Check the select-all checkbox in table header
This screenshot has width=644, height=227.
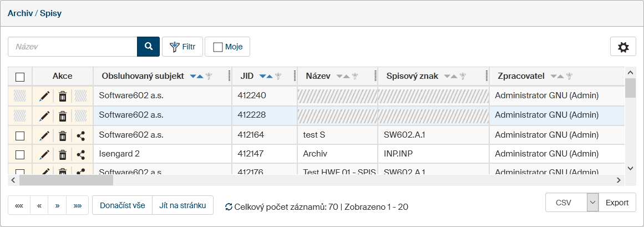point(20,77)
